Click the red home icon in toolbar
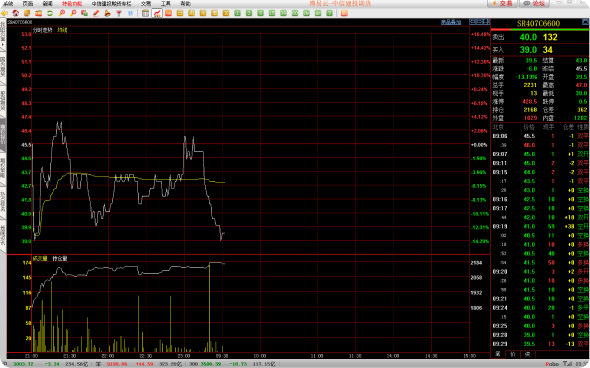Image resolution: width=590 pixels, height=368 pixels. 16,13
